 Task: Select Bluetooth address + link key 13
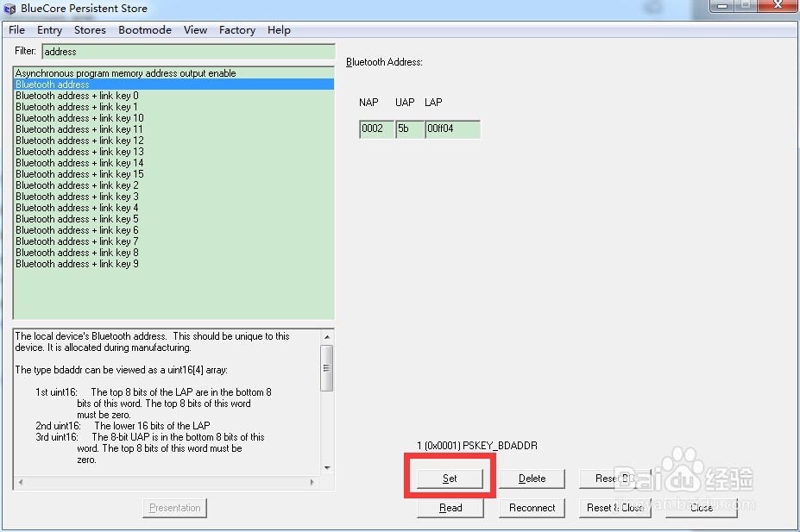tap(173, 152)
